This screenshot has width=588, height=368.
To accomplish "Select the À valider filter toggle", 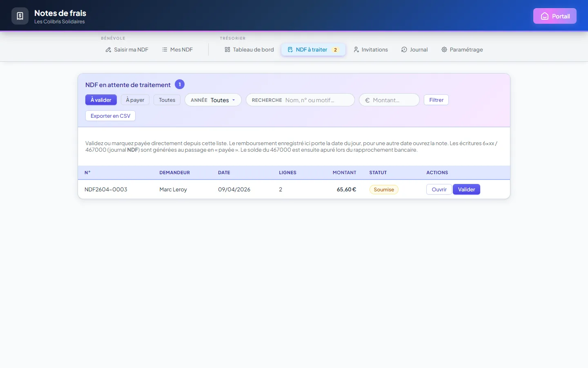I will coord(101,100).
